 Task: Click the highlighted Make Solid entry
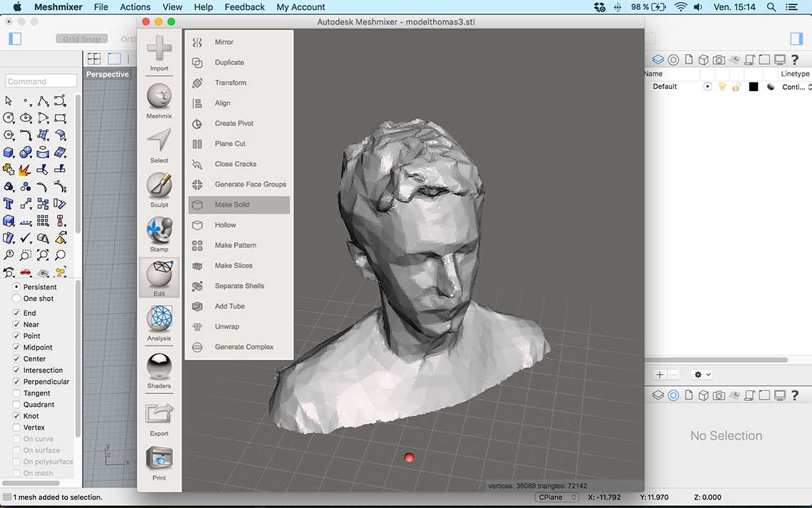(239, 204)
